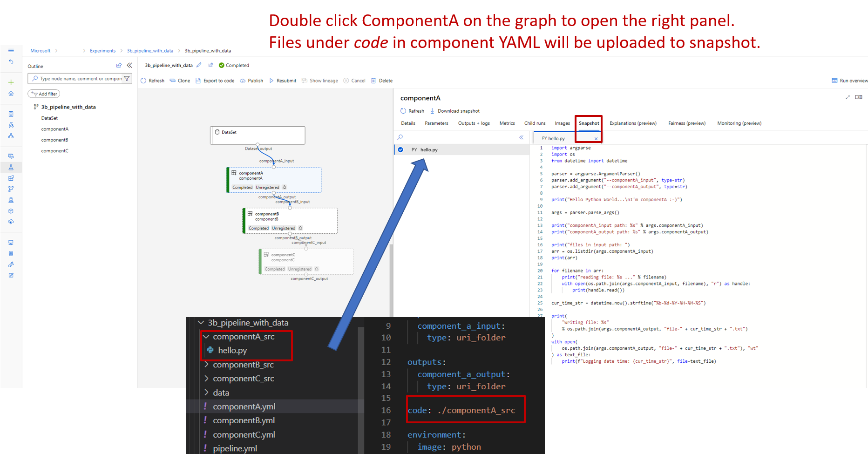Select componentB in the Outline tree
This screenshot has width=868, height=454.
54,140
